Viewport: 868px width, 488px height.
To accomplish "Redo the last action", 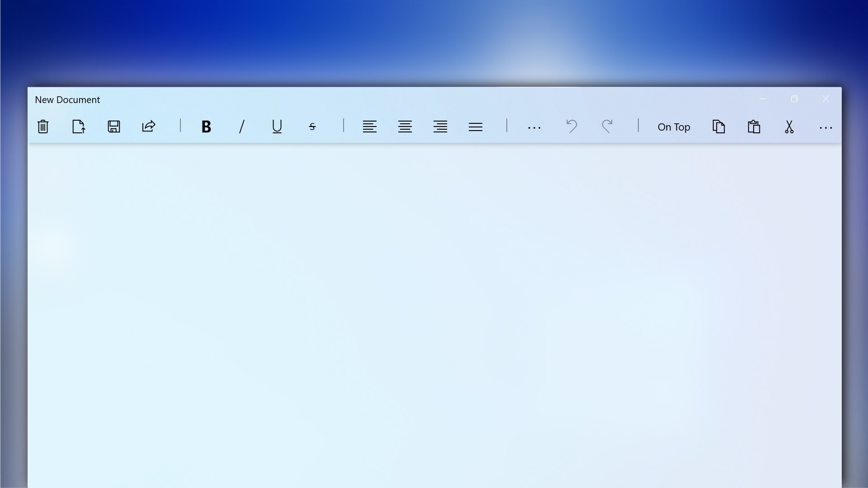I will tap(607, 127).
